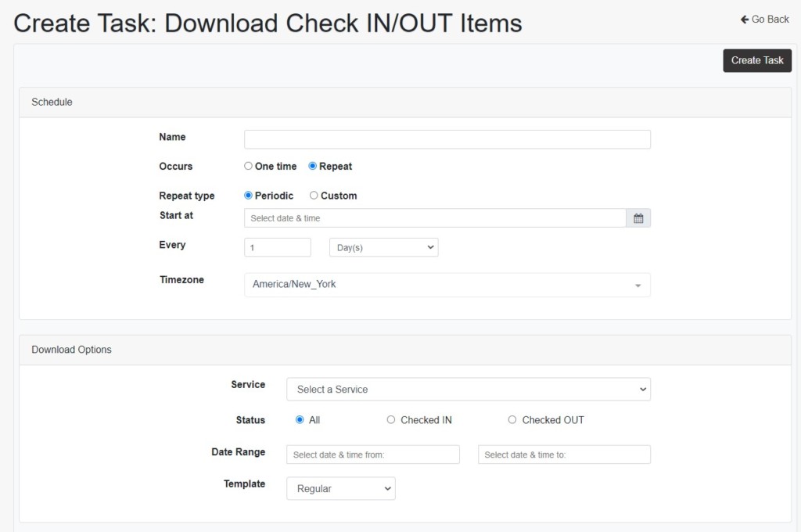Viewport: 801px width, 532px height.
Task: Click the Download Options section header
Action: click(71, 350)
